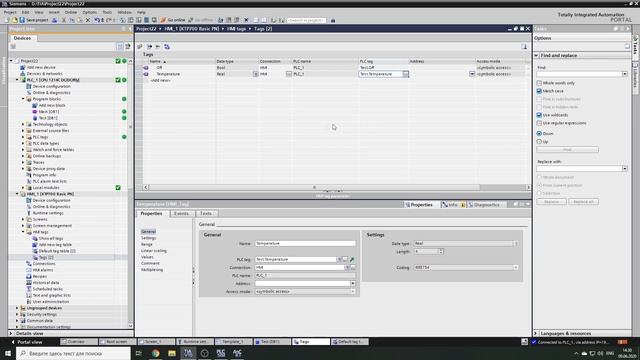The height and width of the screenshot is (360, 640).
Task: Click the Cut scissors icon in the toolbar
Action: tap(64, 20)
